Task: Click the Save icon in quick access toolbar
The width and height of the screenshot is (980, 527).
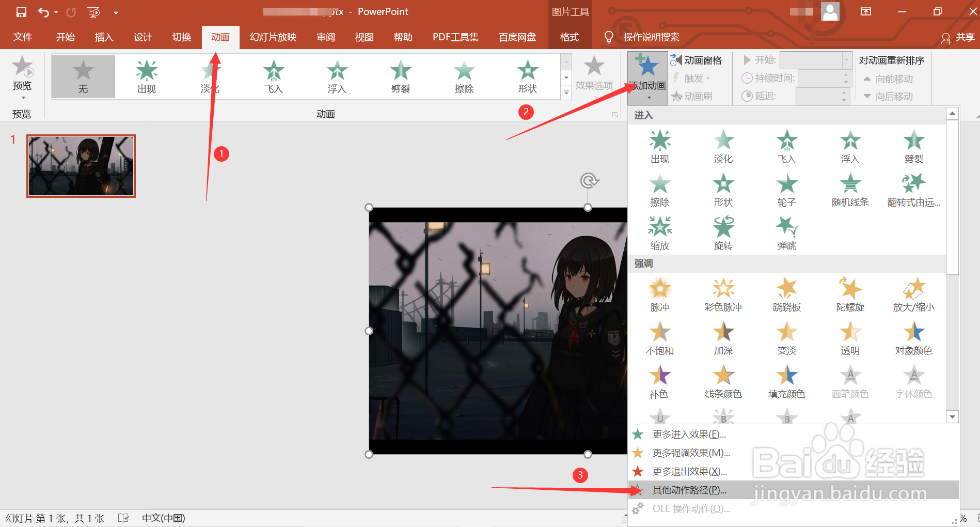Action: point(21,12)
